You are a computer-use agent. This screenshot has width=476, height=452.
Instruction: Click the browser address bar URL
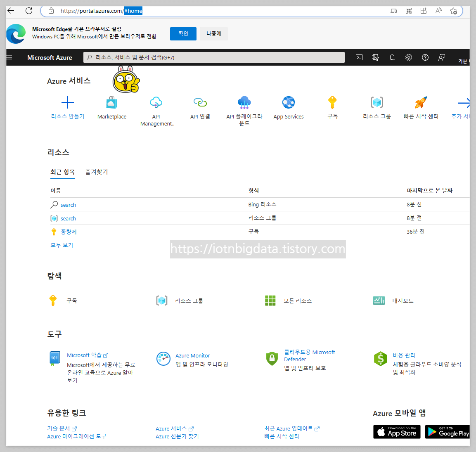pyautogui.click(x=102, y=11)
